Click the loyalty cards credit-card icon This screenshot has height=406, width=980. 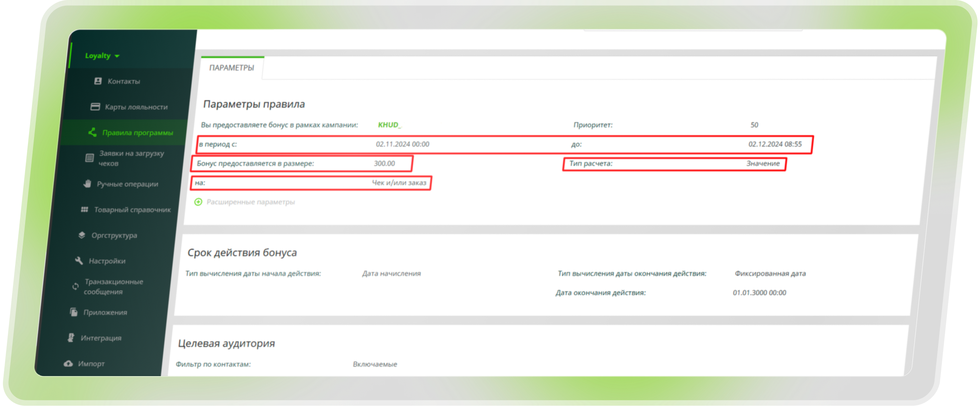click(x=95, y=107)
